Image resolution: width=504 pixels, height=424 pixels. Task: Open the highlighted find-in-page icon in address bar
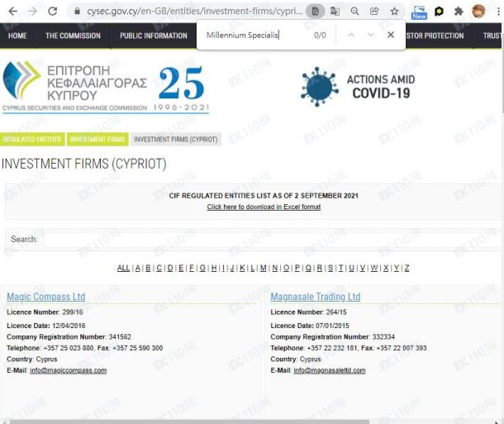315,12
